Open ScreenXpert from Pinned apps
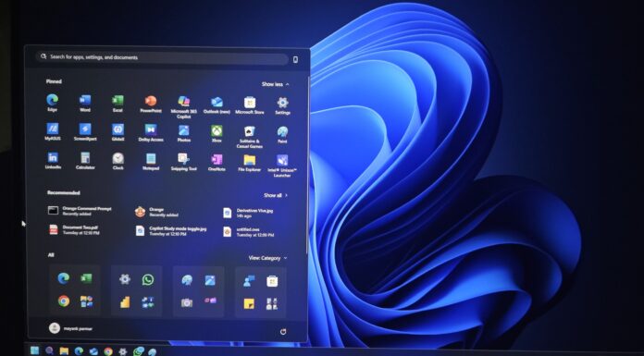This screenshot has width=644, height=356. [x=85, y=132]
